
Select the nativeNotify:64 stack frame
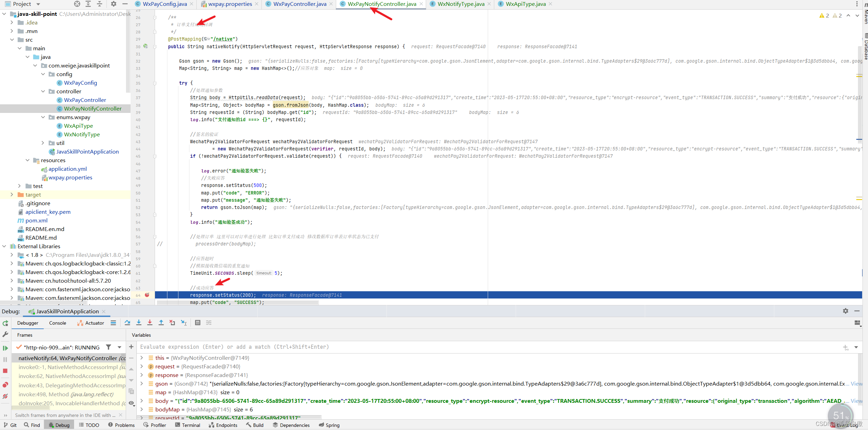coord(69,358)
